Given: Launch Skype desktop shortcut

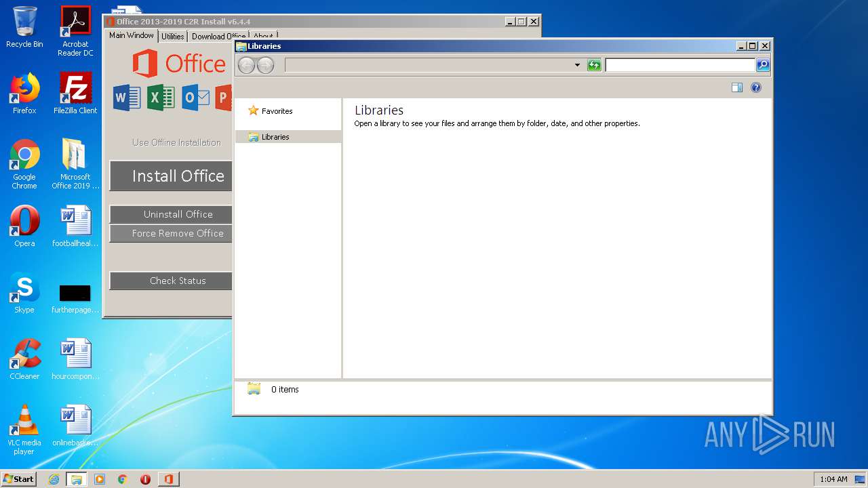Looking at the screenshot, I should (x=24, y=293).
